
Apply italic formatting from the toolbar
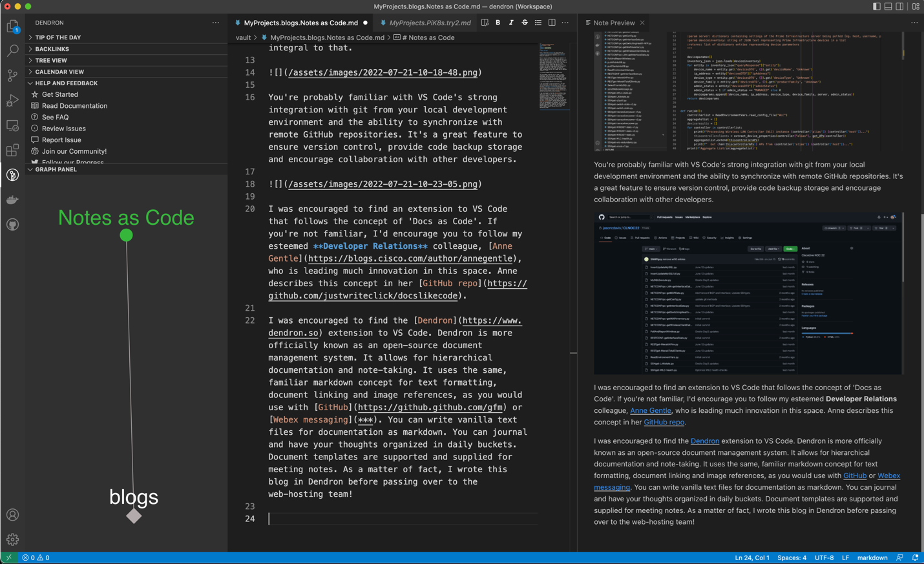coord(510,22)
